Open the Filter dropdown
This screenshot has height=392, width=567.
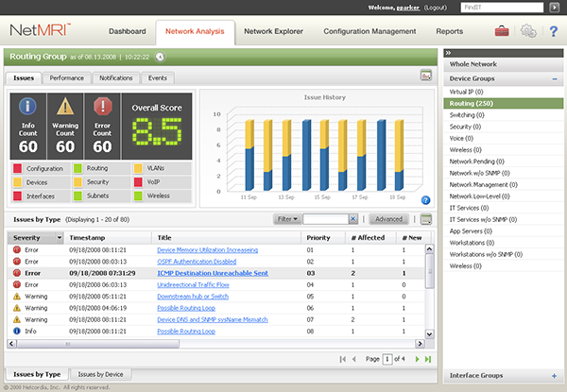286,219
